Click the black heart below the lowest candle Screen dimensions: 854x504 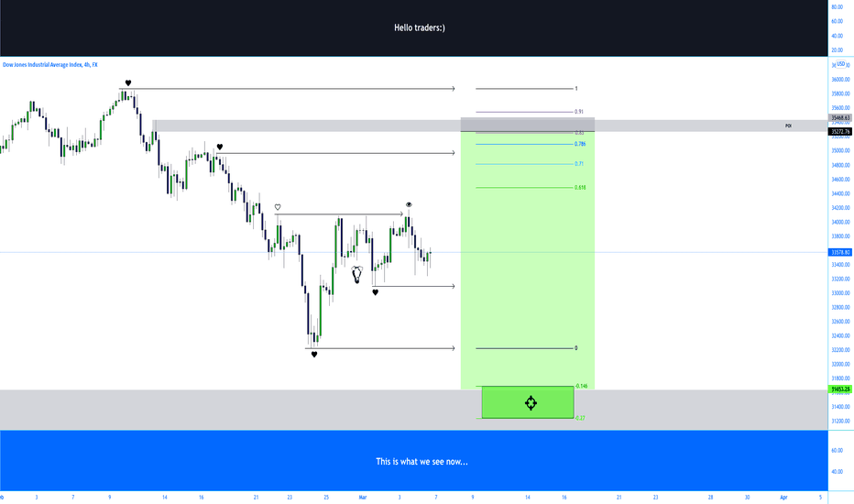tap(314, 354)
